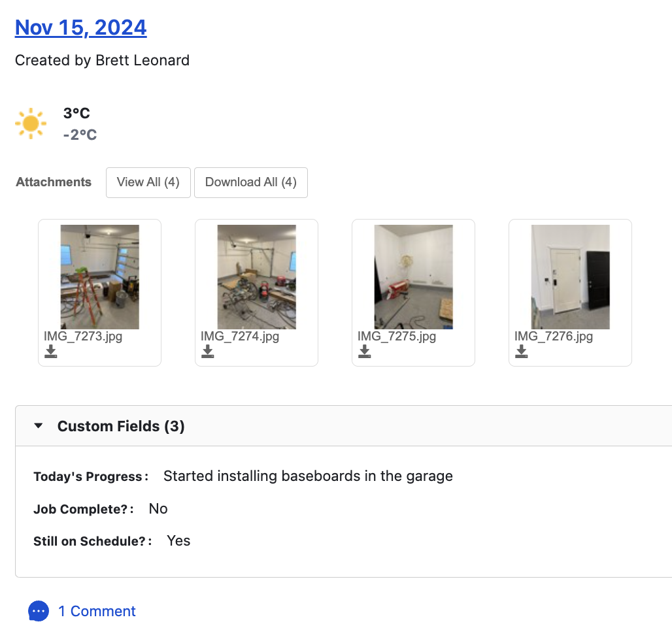
Task: Open the IMG_7273.jpg thumbnail
Action: tap(100, 276)
